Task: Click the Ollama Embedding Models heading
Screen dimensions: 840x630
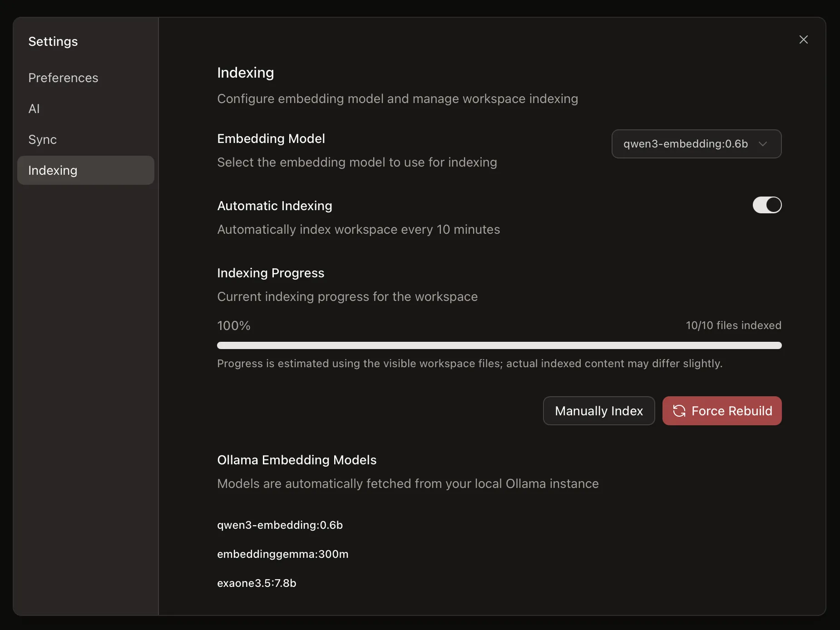Action: 296,460
